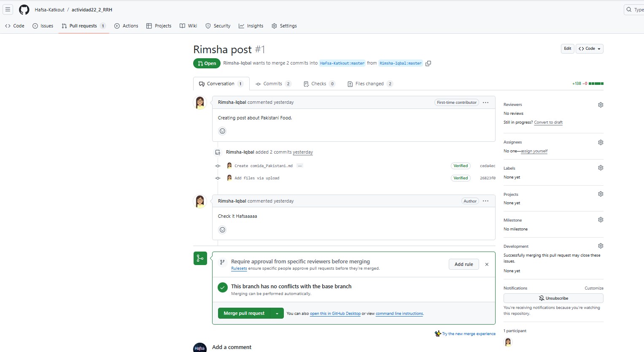Expand commit message ellipsis for comida_Pakistani.md

(x=300, y=166)
